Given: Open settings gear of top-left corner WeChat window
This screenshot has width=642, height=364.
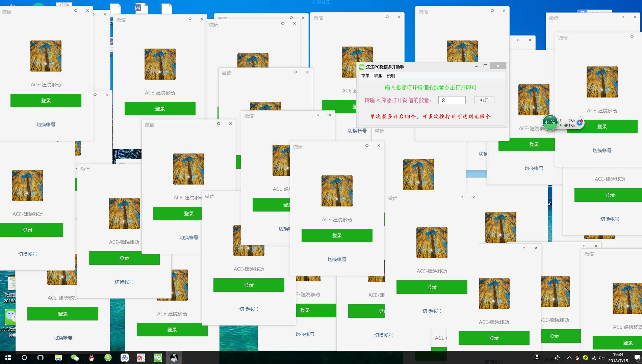Looking at the screenshot, I should [x=76, y=11].
